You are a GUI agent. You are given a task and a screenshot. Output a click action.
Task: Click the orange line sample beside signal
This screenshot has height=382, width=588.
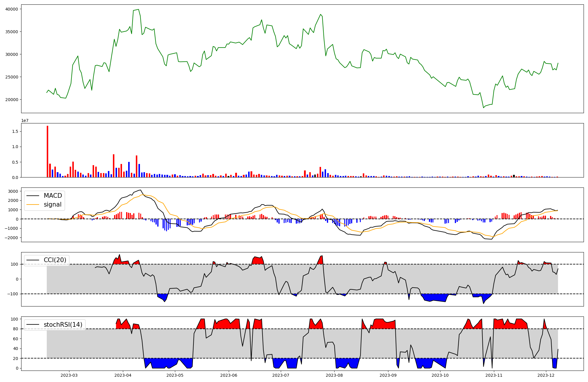tap(33, 205)
